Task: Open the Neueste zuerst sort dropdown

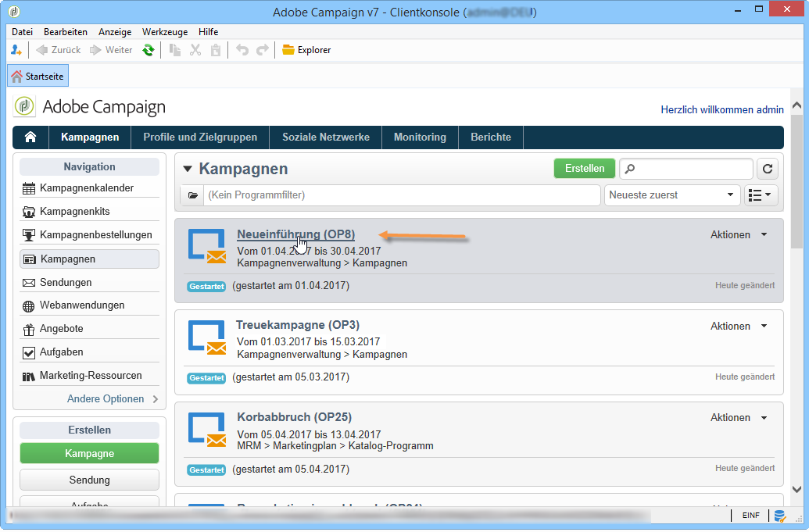Action: click(671, 195)
